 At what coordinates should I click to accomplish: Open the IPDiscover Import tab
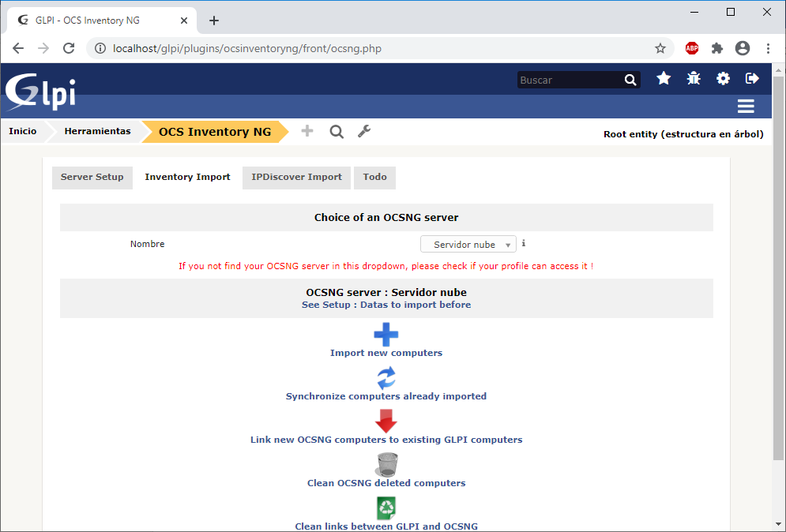pos(296,178)
